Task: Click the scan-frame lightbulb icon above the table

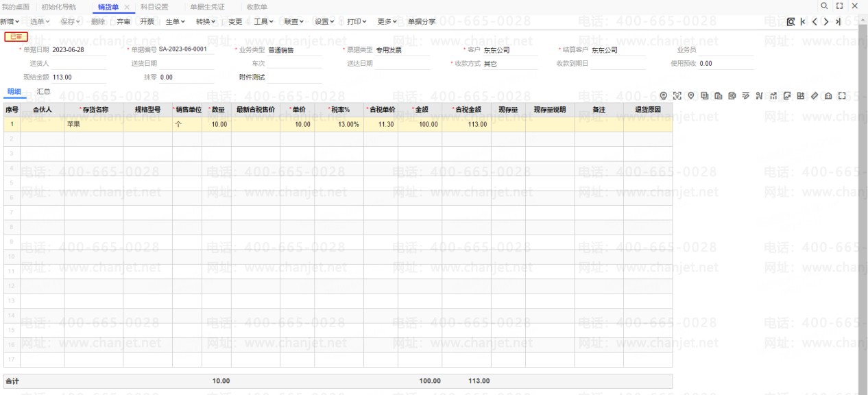Action: [677, 96]
